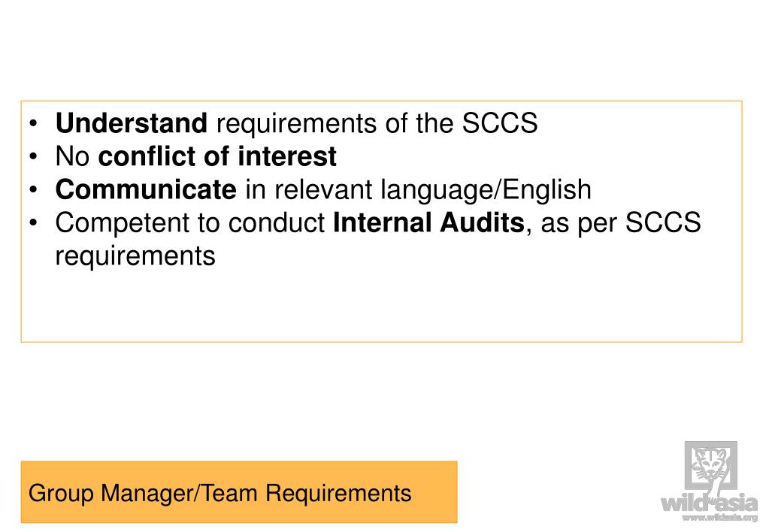Click the wildasia logo wordmark
769x532 pixels.
tap(709, 503)
